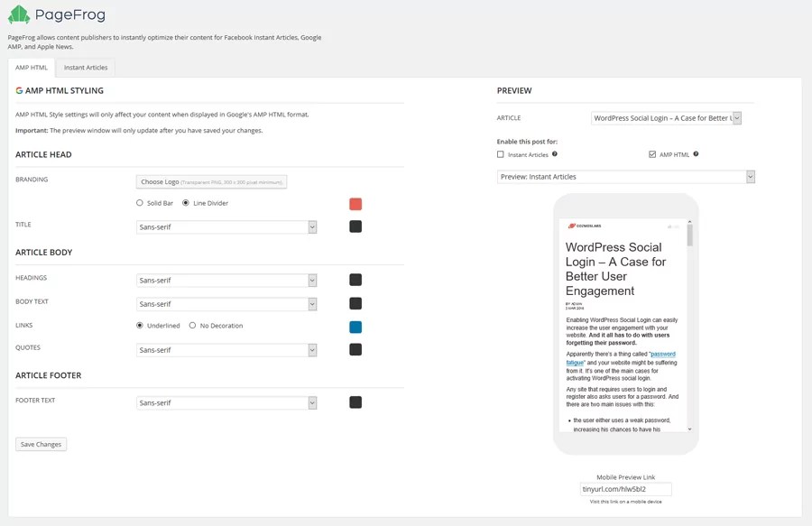Open the red branding color swatch

pos(355,204)
